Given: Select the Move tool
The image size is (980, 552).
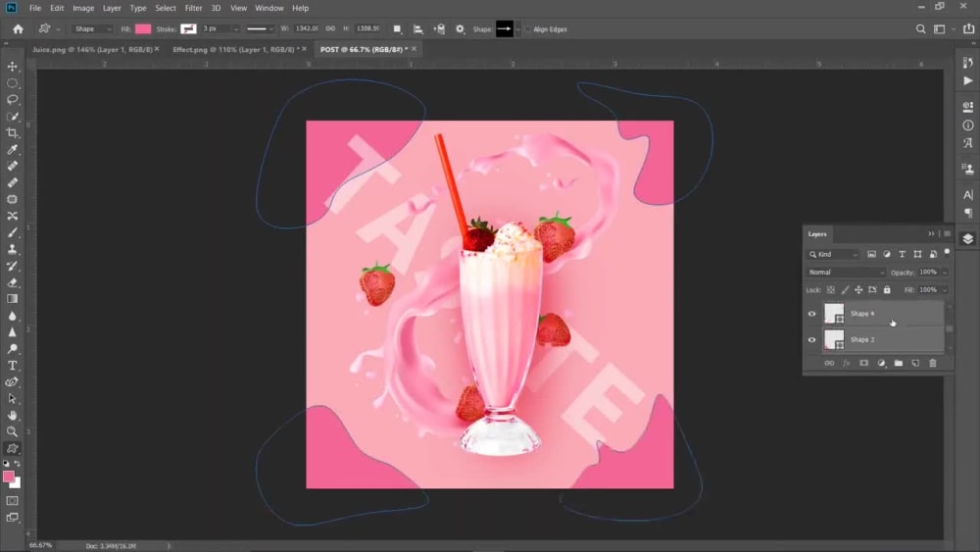Looking at the screenshot, I should point(12,67).
